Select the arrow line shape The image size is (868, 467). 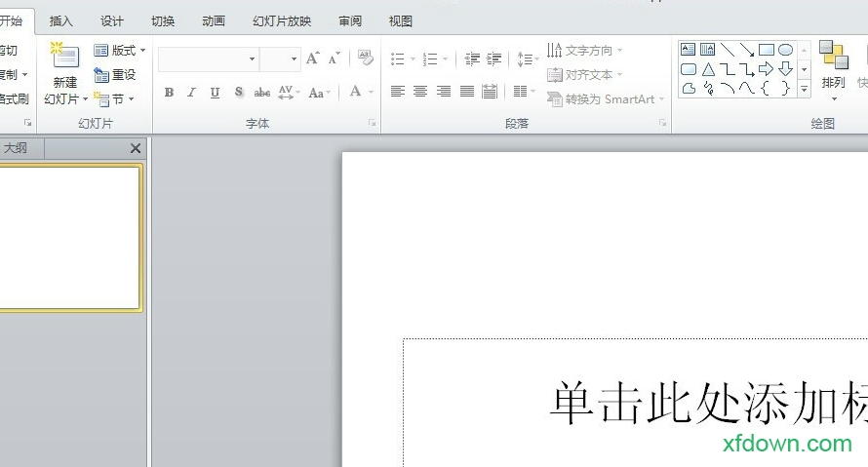click(747, 50)
